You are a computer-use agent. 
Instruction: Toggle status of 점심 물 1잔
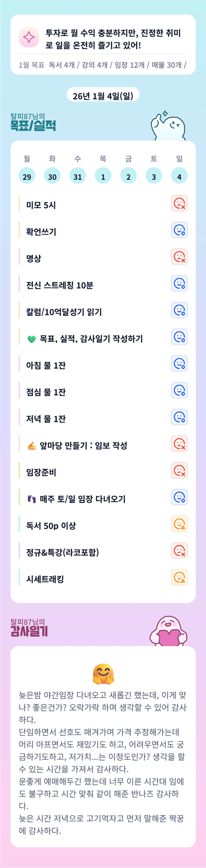click(179, 391)
